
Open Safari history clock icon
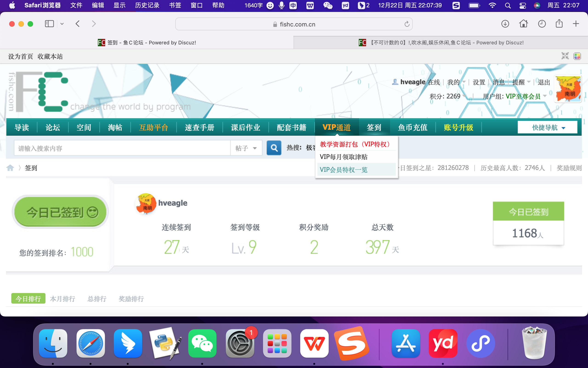coord(542,24)
